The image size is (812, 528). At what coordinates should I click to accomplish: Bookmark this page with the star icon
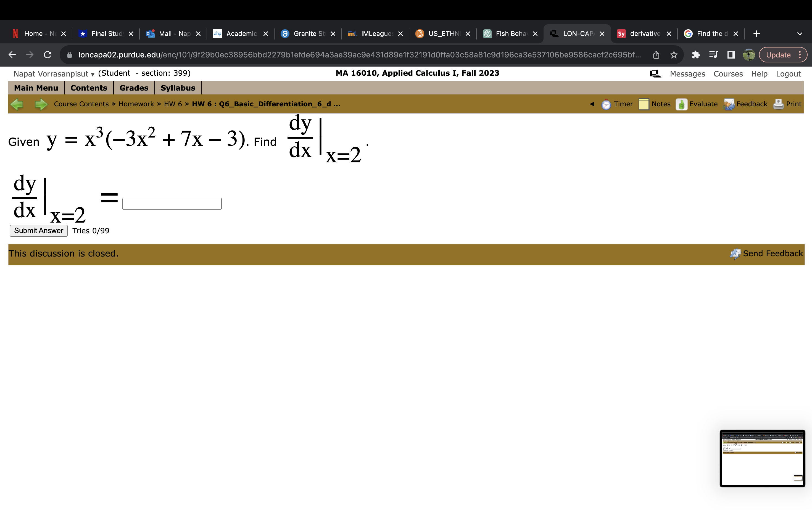pos(674,55)
